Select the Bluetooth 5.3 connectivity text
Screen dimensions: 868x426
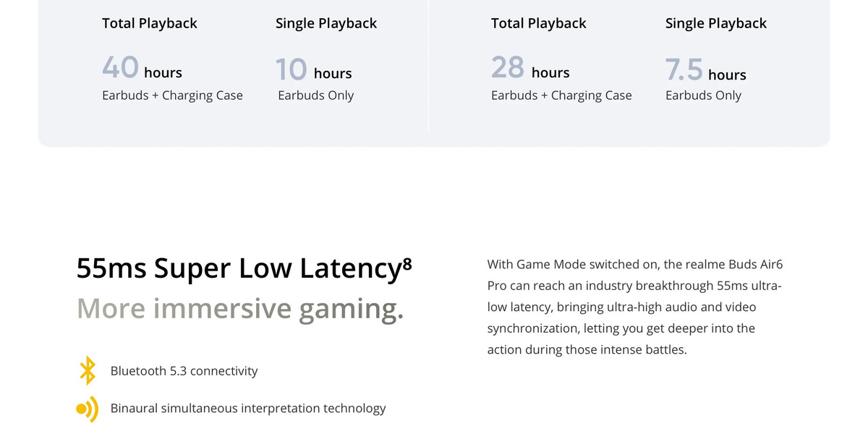click(184, 371)
